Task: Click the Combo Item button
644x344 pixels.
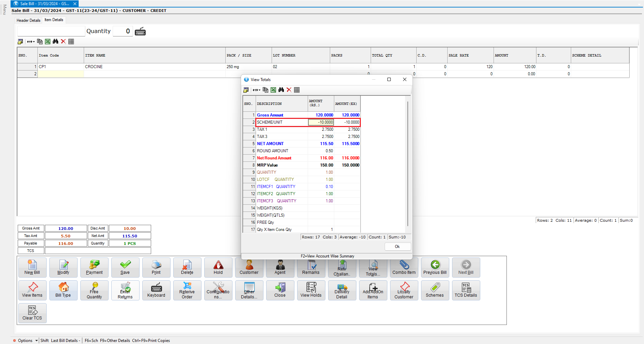Action: (404, 267)
